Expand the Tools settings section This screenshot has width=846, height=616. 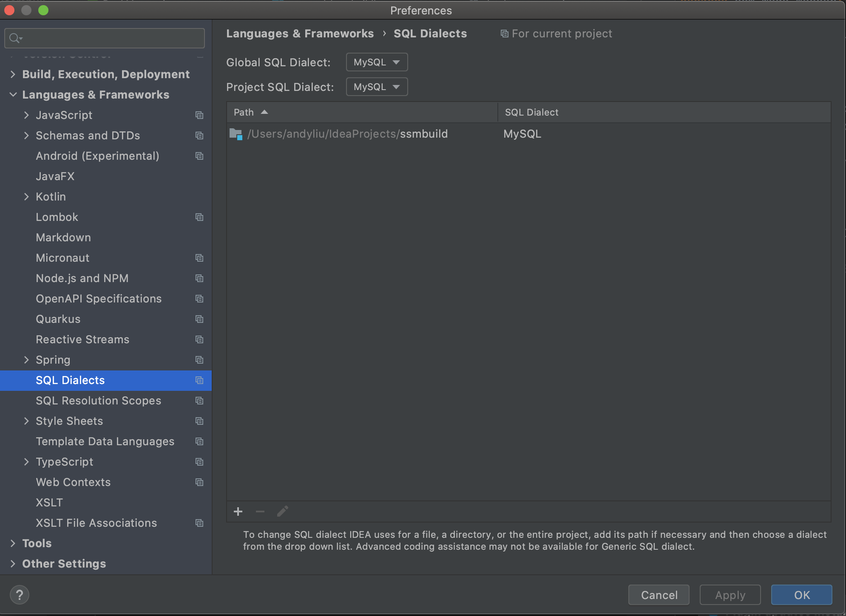click(13, 543)
